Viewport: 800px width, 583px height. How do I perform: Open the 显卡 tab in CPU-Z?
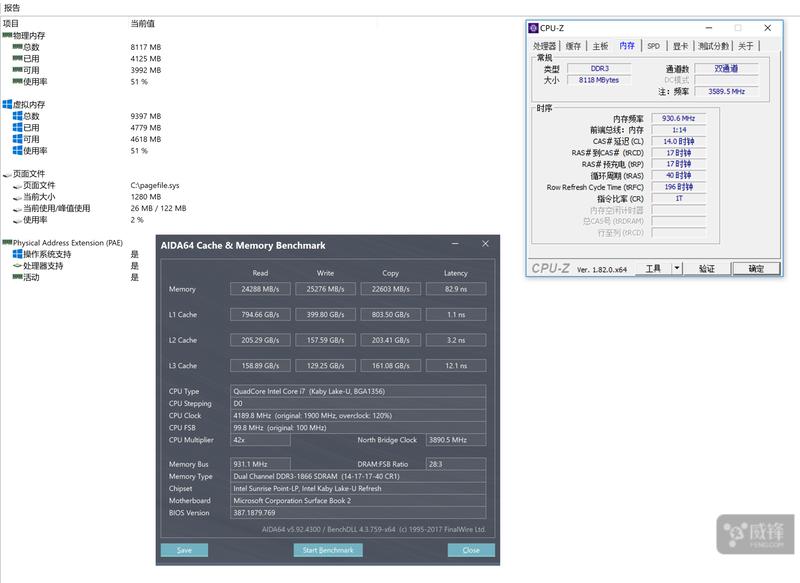pos(679,45)
